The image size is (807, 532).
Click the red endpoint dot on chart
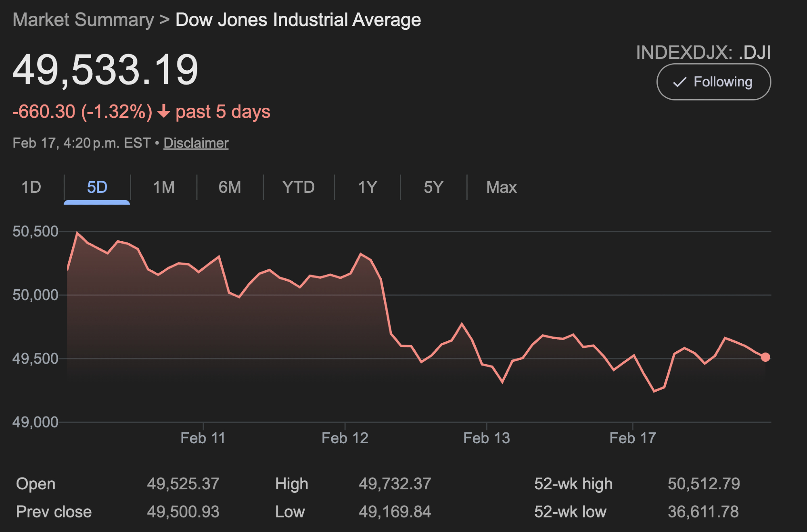[x=765, y=357]
